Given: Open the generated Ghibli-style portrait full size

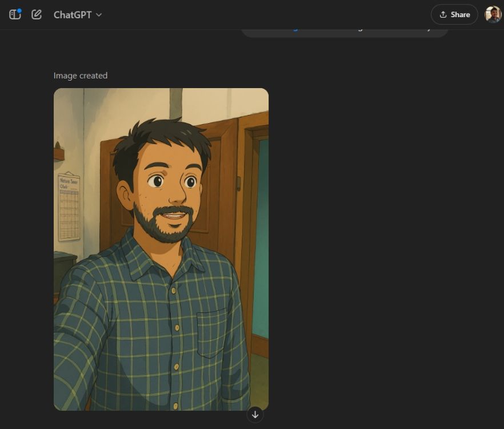Looking at the screenshot, I should (161, 249).
